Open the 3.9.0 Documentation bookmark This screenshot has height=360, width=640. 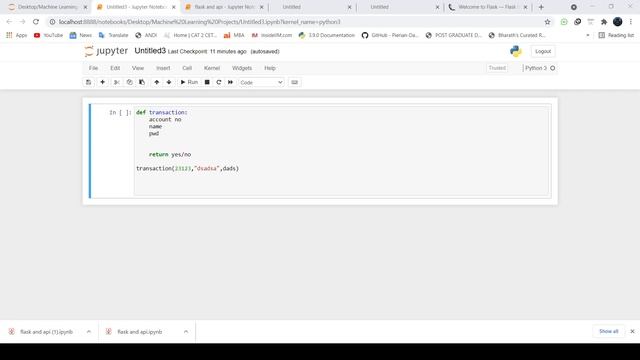(327, 36)
